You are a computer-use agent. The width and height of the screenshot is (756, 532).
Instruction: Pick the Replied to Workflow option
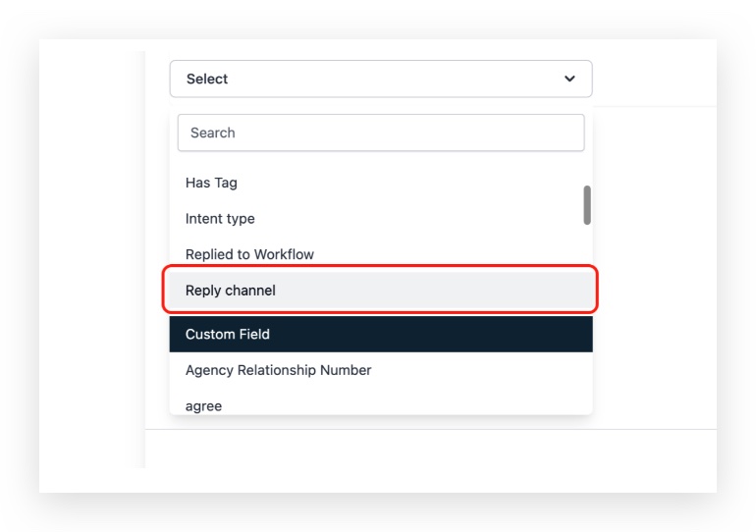381,254
